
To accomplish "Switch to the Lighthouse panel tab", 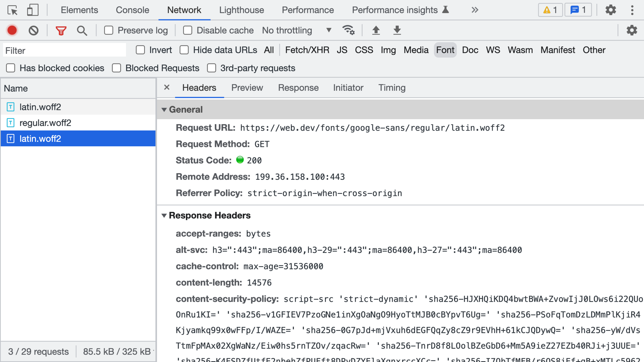I will point(241,10).
